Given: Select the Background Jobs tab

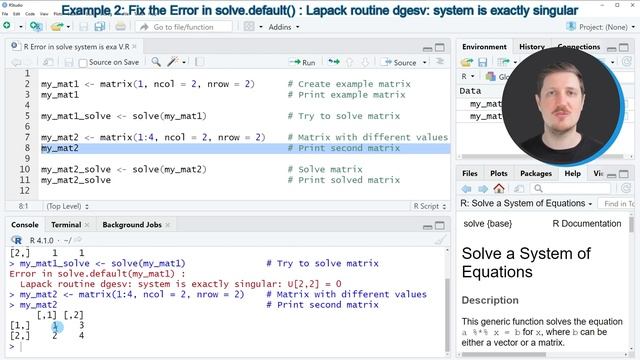Looking at the screenshot, I should coord(132,224).
